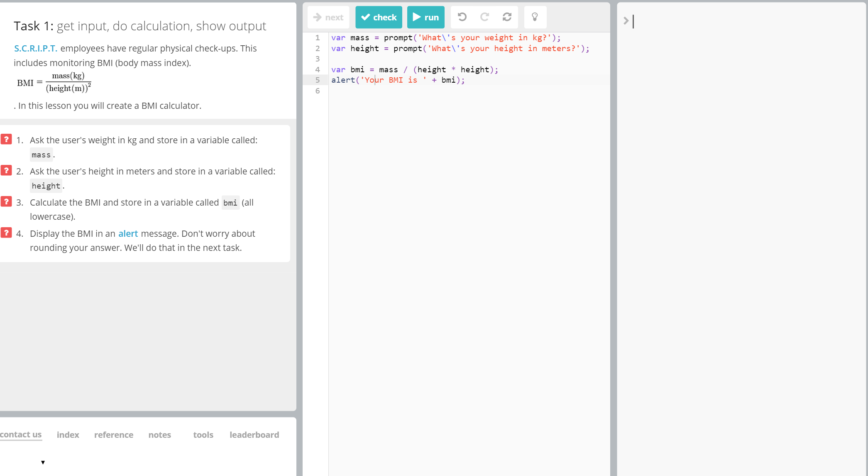Image resolution: width=868 pixels, height=476 pixels.
Task: Open the reference tab
Action: pyautogui.click(x=114, y=435)
